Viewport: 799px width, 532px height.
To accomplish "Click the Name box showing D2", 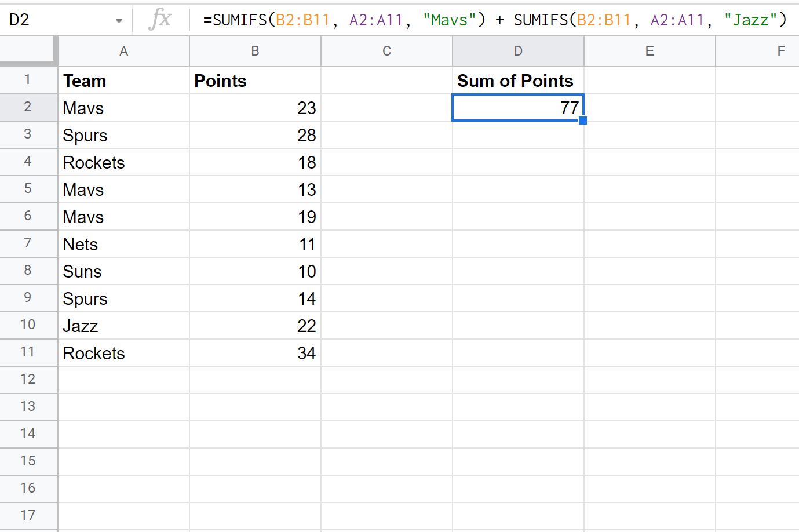I will tap(58, 20).
